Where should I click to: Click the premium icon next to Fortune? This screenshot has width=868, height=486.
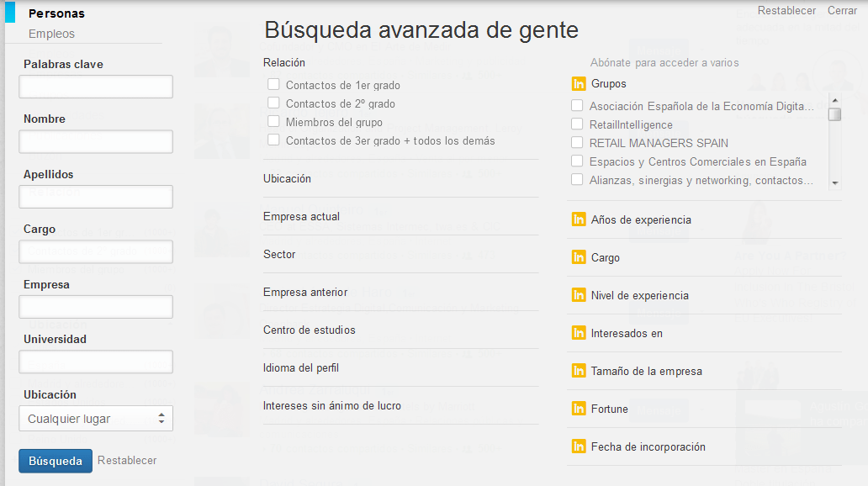578,409
